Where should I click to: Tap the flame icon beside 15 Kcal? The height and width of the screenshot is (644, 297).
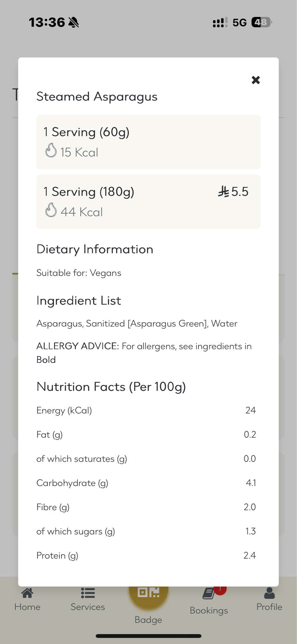coord(51,150)
